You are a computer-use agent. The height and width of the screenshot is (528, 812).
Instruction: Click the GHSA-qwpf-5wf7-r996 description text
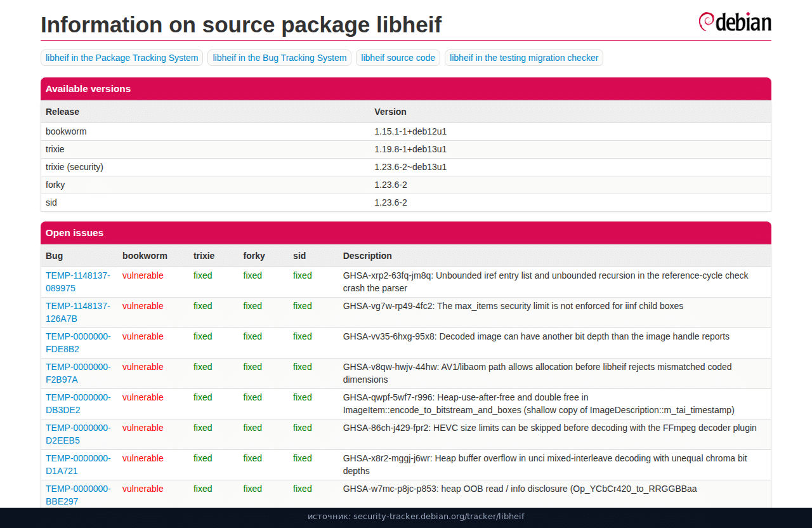click(x=539, y=404)
